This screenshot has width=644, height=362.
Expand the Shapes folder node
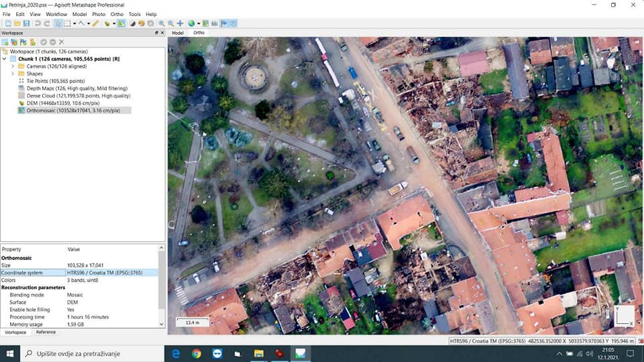tap(12, 74)
